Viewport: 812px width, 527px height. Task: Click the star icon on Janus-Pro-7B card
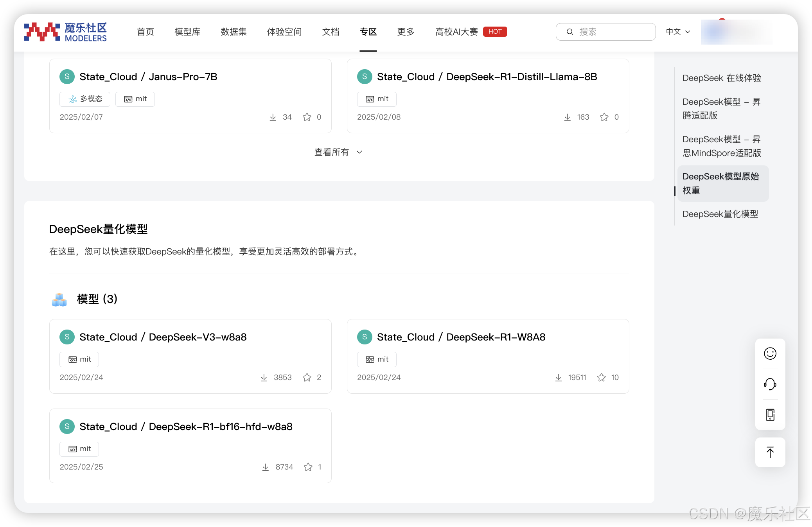click(307, 117)
